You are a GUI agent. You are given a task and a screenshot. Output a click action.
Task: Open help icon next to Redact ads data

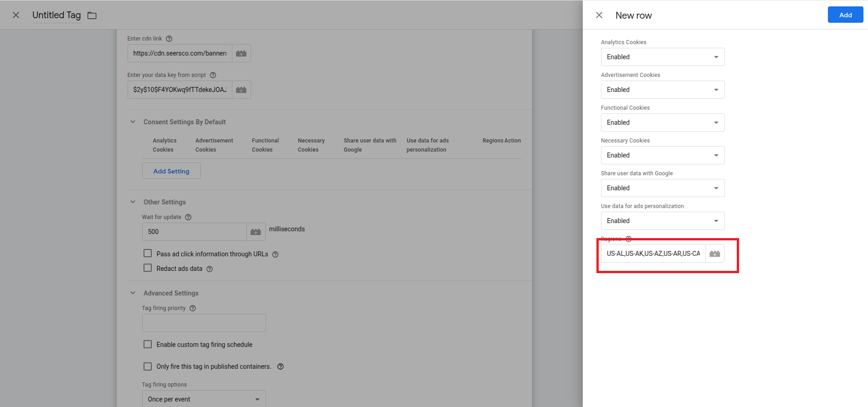[x=210, y=269]
